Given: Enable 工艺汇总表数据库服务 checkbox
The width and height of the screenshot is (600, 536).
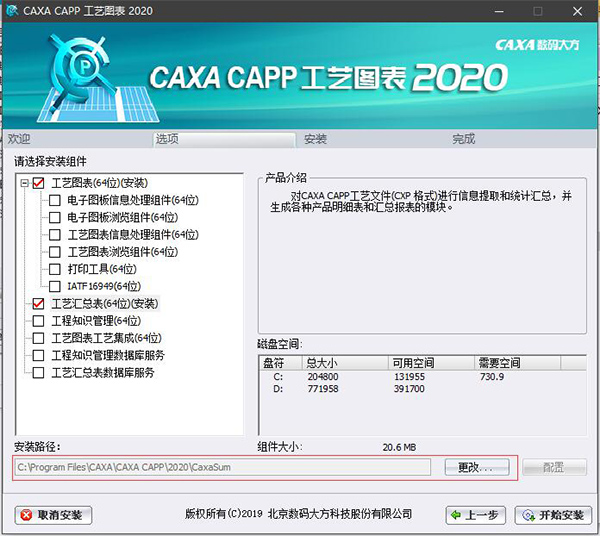Looking at the screenshot, I should [x=38, y=373].
